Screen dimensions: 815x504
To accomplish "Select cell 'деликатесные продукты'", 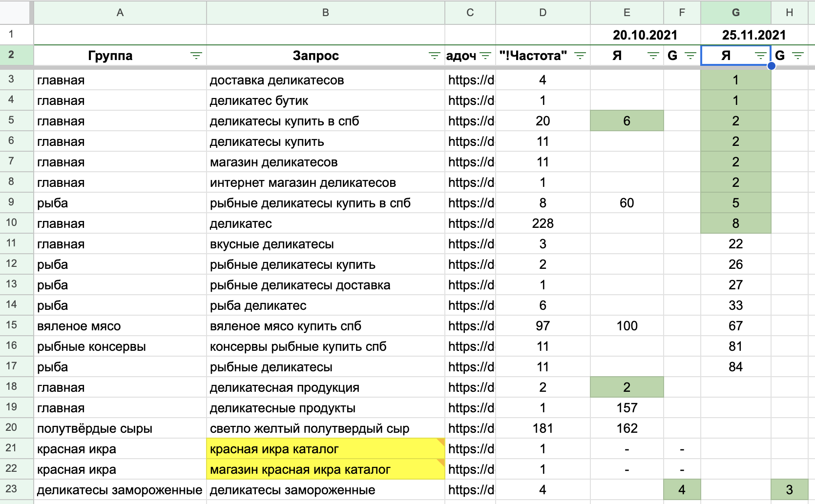I will (326, 408).
